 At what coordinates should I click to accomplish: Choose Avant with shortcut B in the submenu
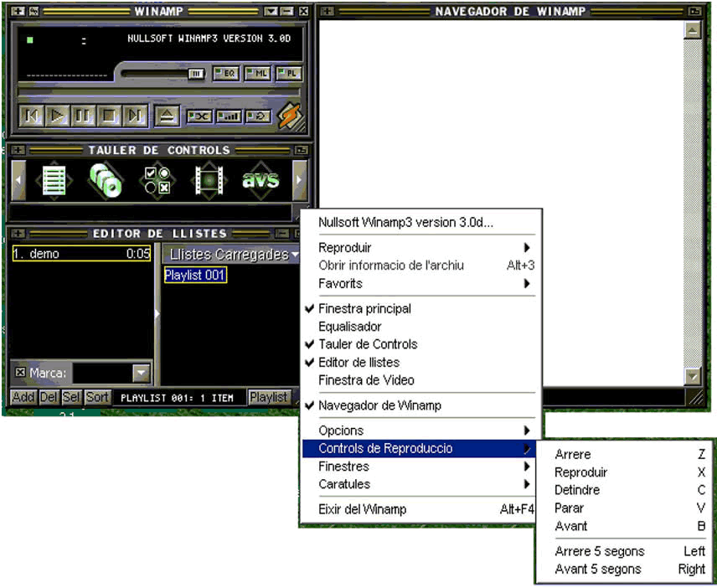pyautogui.click(x=624, y=526)
